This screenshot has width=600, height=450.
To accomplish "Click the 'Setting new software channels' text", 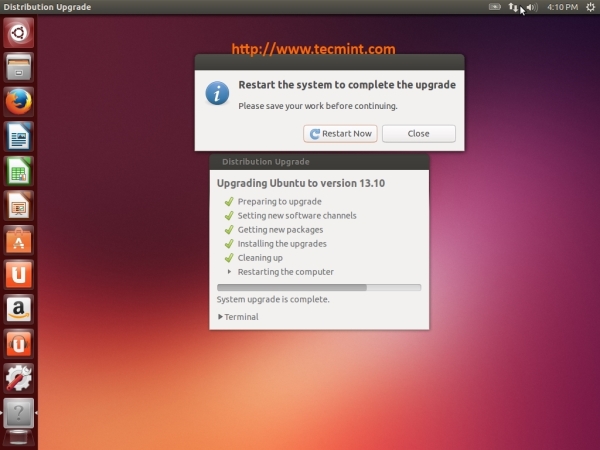I will [297, 215].
